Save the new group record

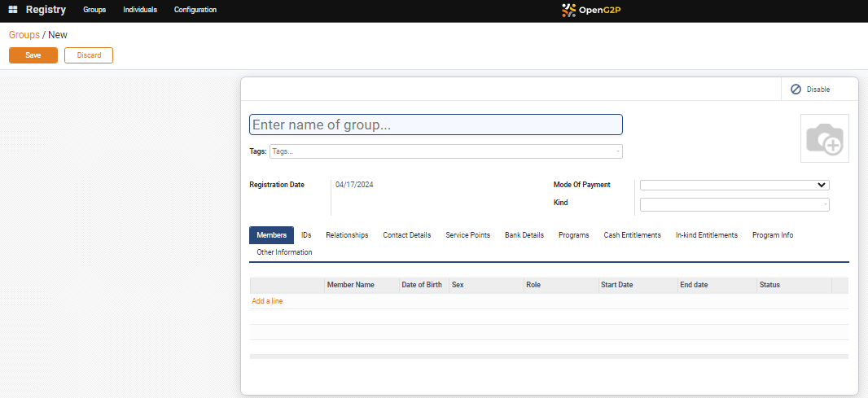33,55
